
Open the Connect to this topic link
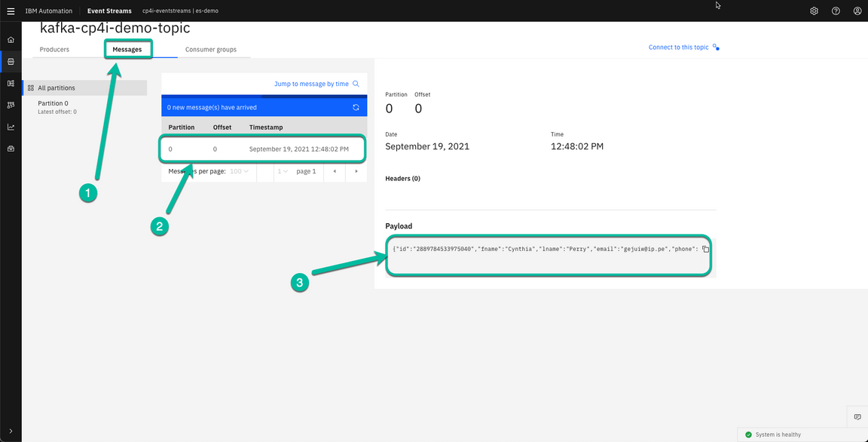coord(679,46)
